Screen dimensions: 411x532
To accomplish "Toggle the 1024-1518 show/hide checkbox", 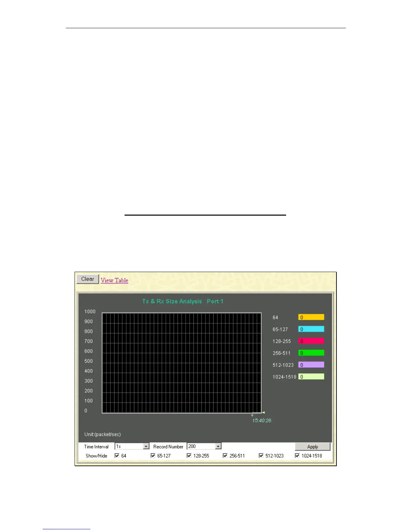I will click(297, 455).
